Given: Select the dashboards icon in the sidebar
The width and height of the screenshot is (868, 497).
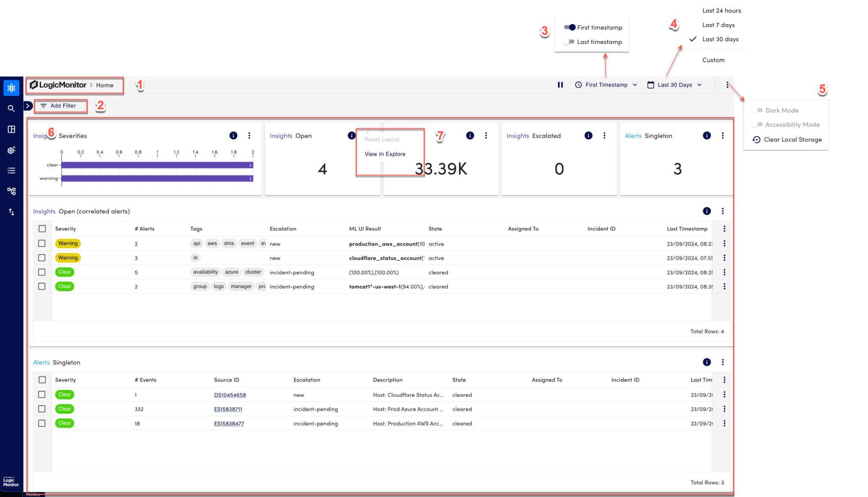Looking at the screenshot, I should [x=11, y=129].
